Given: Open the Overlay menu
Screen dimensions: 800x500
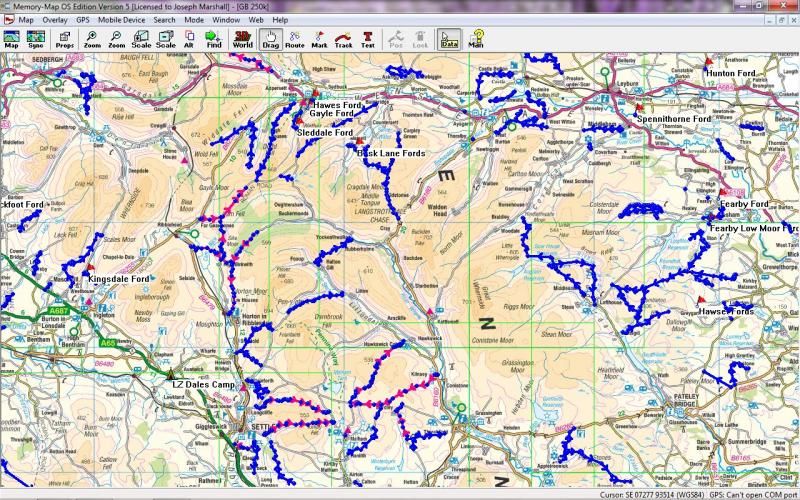Looking at the screenshot, I should point(55,20).
